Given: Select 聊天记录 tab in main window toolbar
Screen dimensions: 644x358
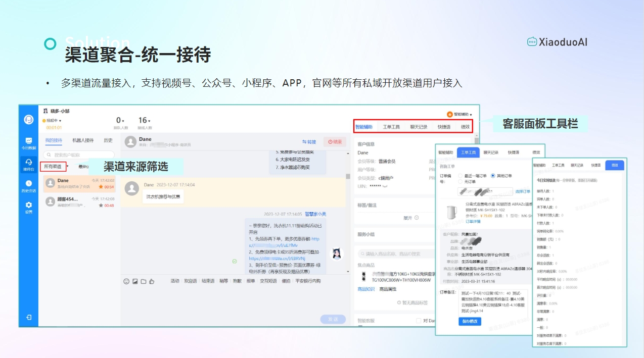Looking at the screenshot, I should pyautogui.click(x=419, y=127).
